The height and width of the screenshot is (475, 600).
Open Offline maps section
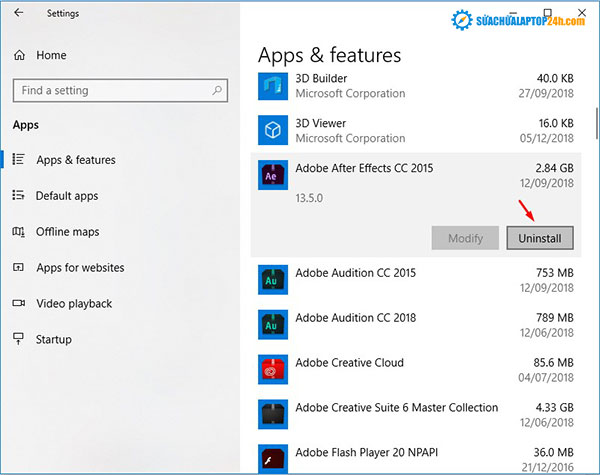click(x=67, y=232)
